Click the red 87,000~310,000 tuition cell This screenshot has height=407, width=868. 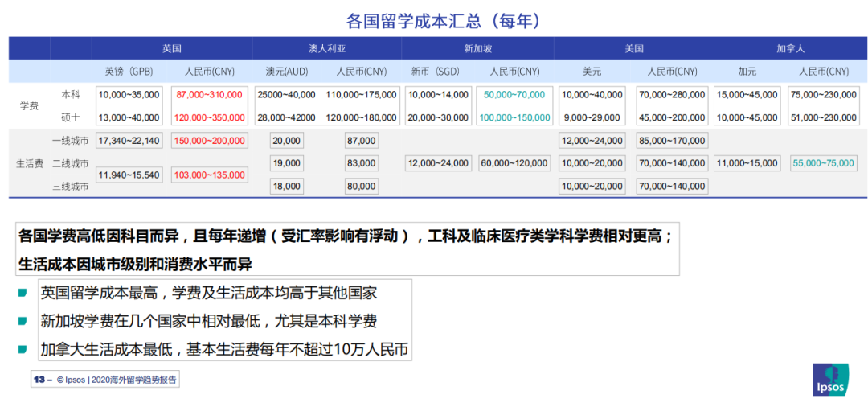pyautogui.click(x=209, y=95)
